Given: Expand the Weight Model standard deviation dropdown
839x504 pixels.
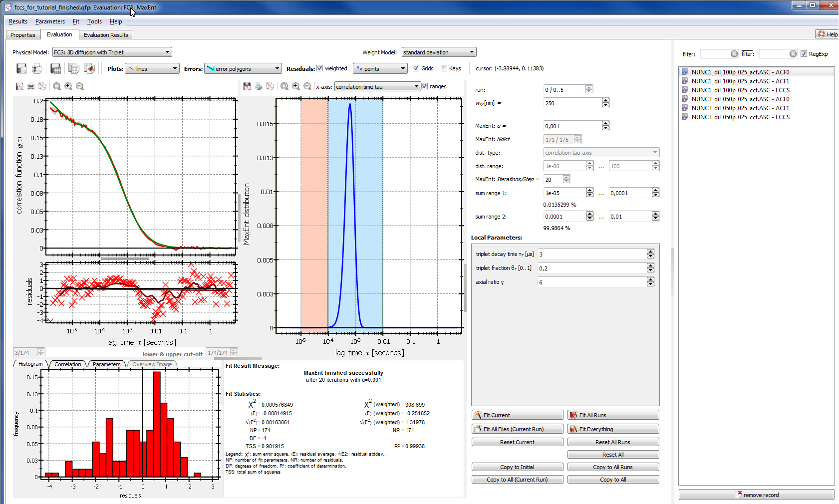Looking at the screenshot, I should click(439, 52).
